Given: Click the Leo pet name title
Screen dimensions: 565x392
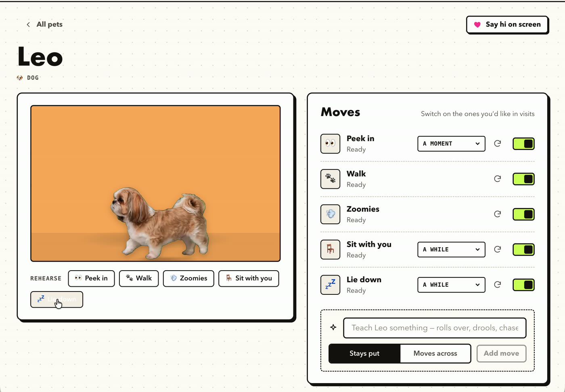Looking at the screenshot, I should pyautogui.click(x=40, y=56).
